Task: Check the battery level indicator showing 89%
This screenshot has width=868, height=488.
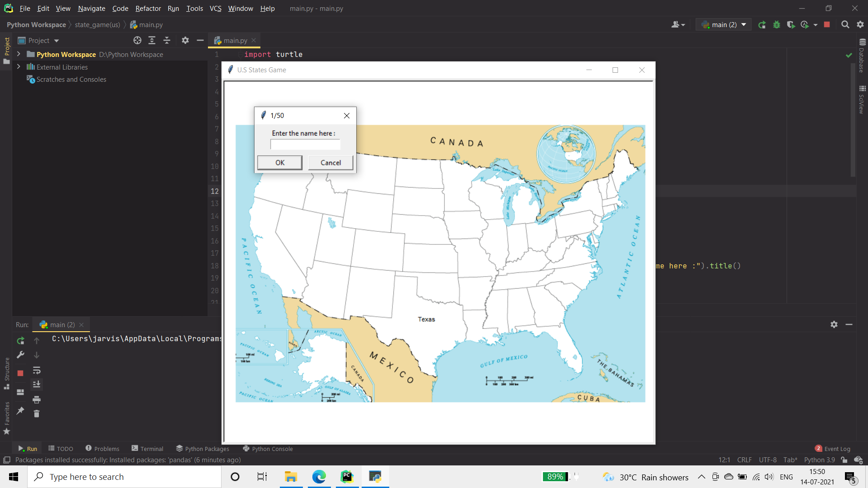Action: click(555, 476)
